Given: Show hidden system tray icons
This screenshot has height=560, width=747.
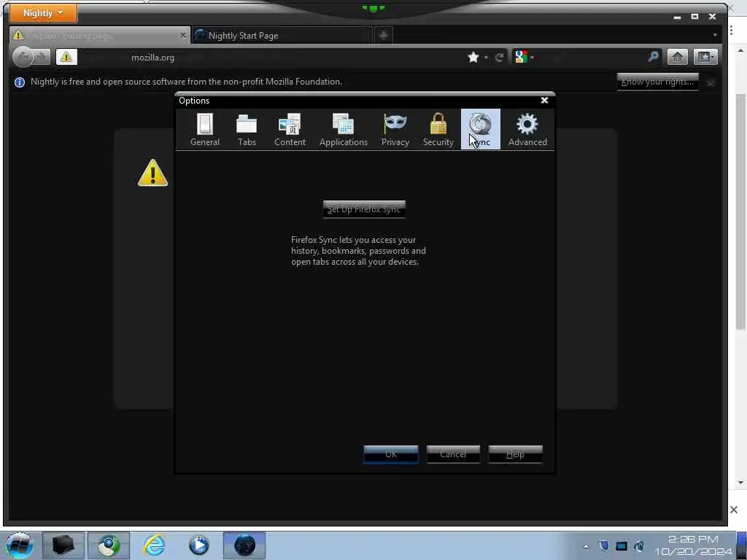Looking at the screenshot, I should (586, 545).
